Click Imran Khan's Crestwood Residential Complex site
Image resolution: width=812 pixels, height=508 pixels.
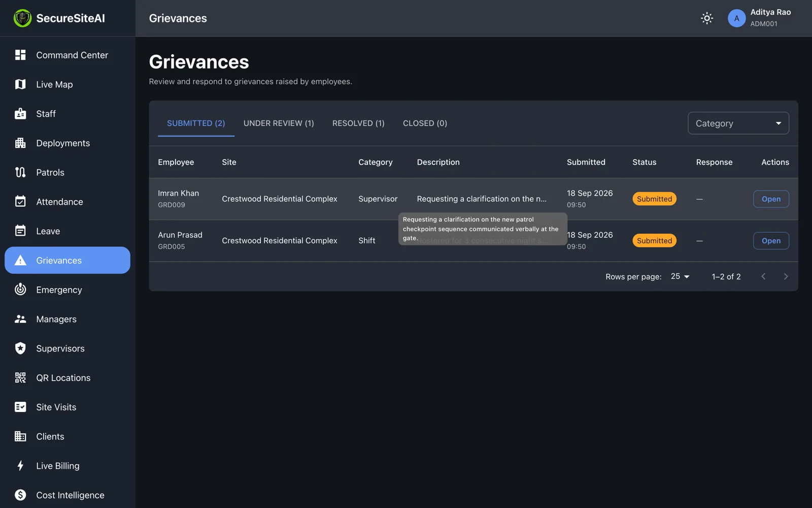pos(280,199)
